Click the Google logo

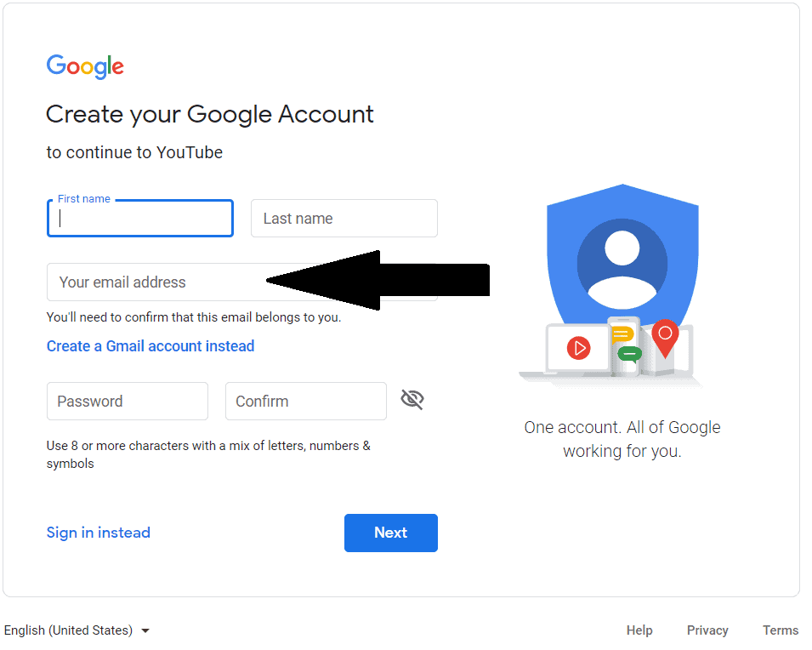[x=85, y=66]
